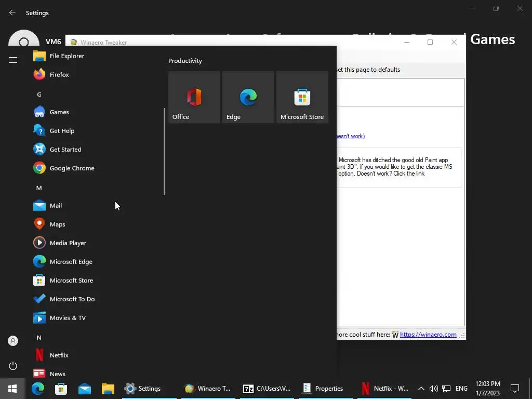Jump to the letter G section header
Screen dimensions: 532x399
pyautogui.click(x=39, y=95)
